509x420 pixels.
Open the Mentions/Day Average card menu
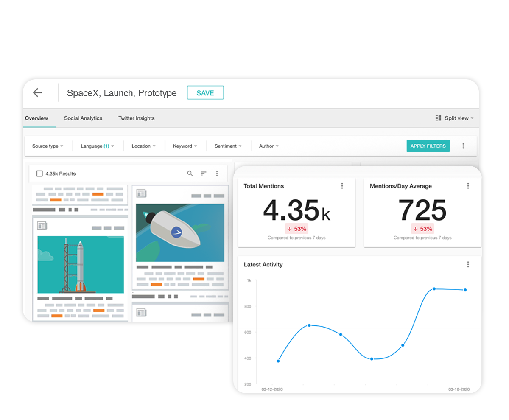click(468, 186)
